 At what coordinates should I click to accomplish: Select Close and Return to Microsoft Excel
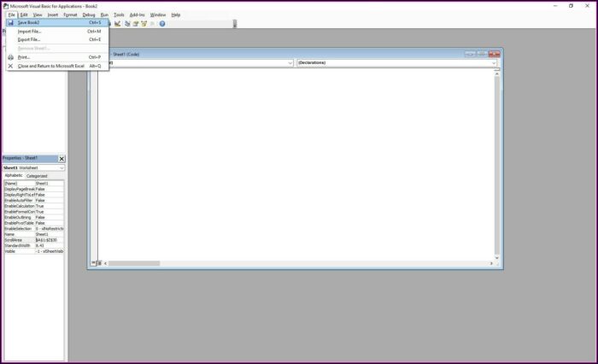tap(57, 66)
